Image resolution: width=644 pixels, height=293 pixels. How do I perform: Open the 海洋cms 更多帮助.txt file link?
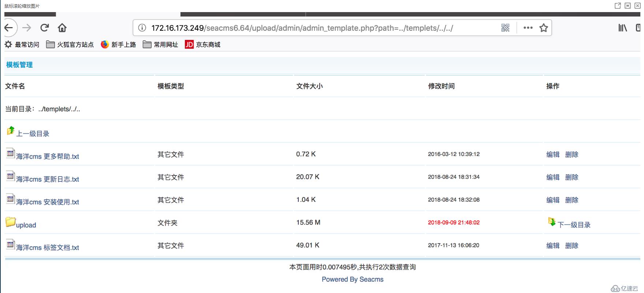click(x=48, y=156)
